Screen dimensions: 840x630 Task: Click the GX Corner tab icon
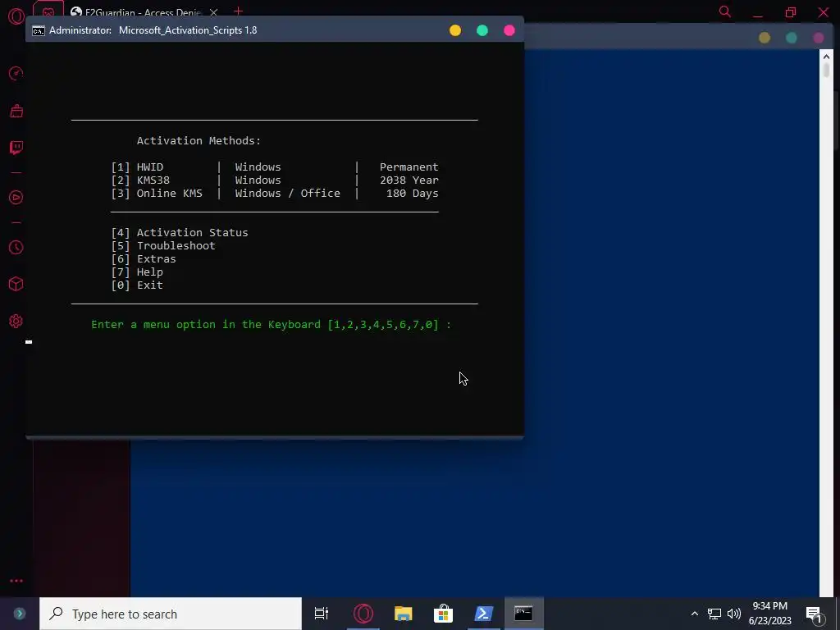pyautogui.click(x=48, y=12)
